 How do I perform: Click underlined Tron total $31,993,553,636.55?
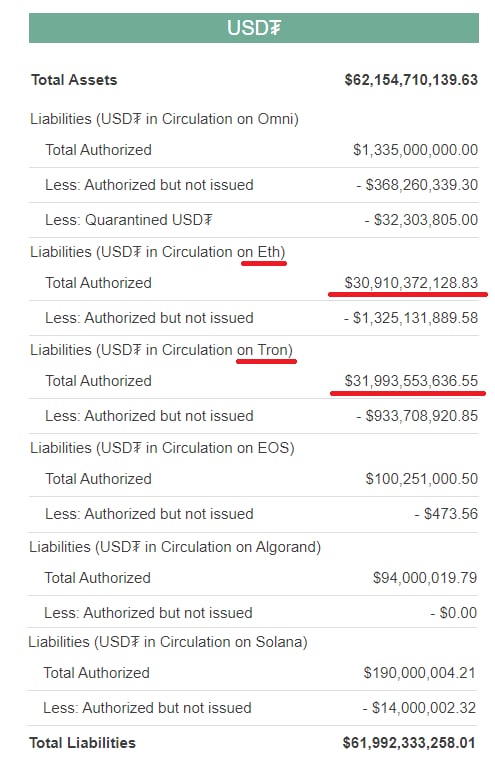tap(411, 381)
